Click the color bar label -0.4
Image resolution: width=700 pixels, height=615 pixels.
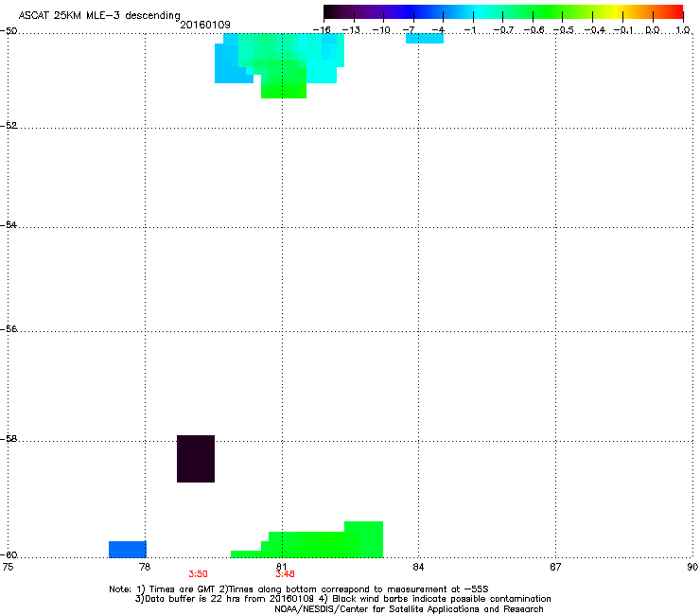coord(595,30)
